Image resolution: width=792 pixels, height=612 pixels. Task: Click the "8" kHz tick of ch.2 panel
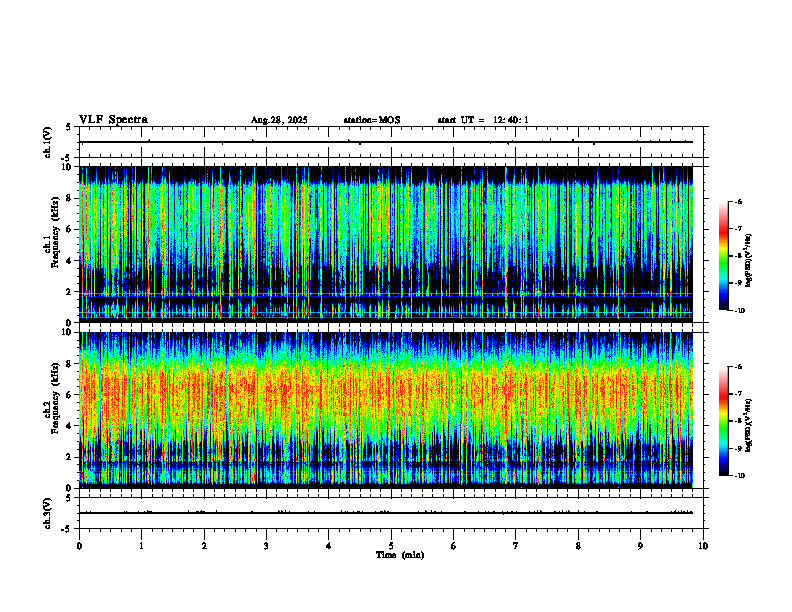pos(69,364)
